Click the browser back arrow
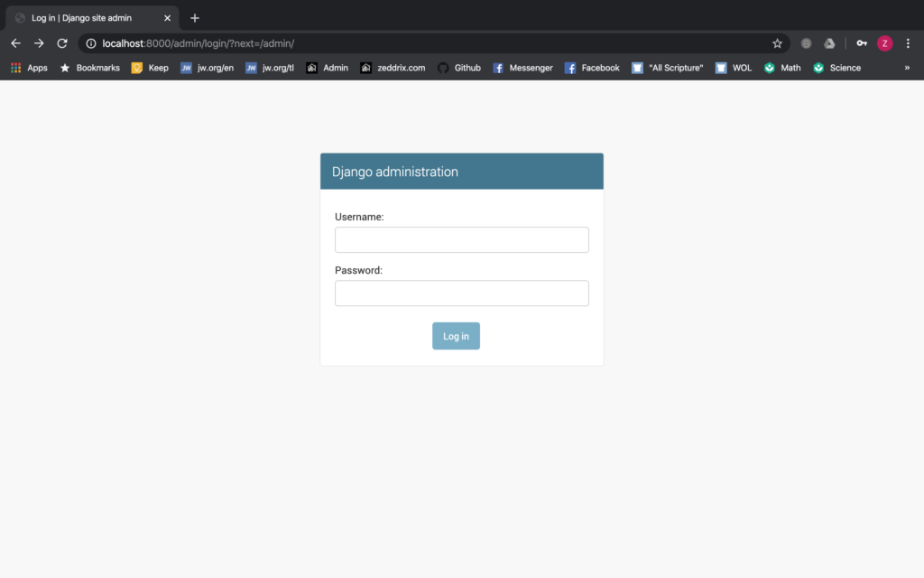Viewport: 924px width, 578px height. [x=16, y=43]
